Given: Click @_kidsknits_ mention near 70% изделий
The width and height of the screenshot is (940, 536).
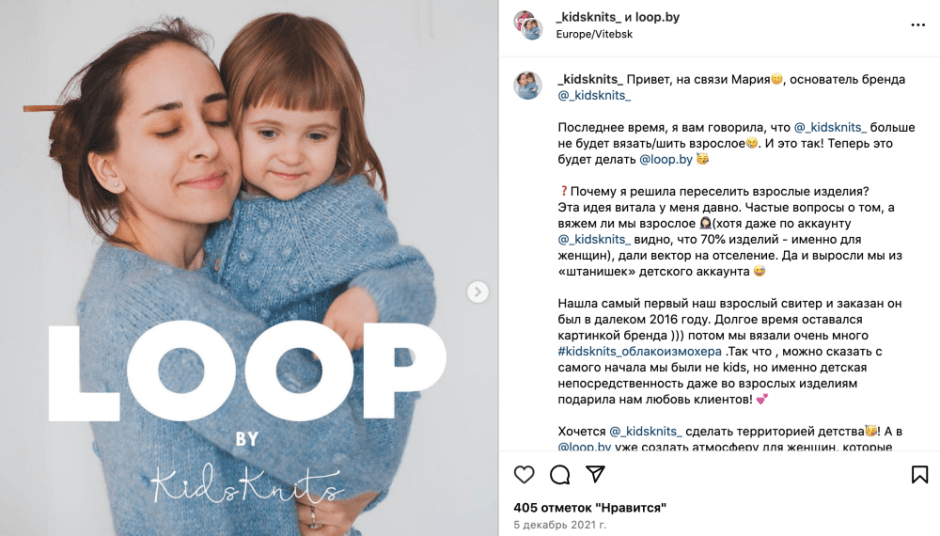Looking at the screenshot, I should (x=594, y=239).
